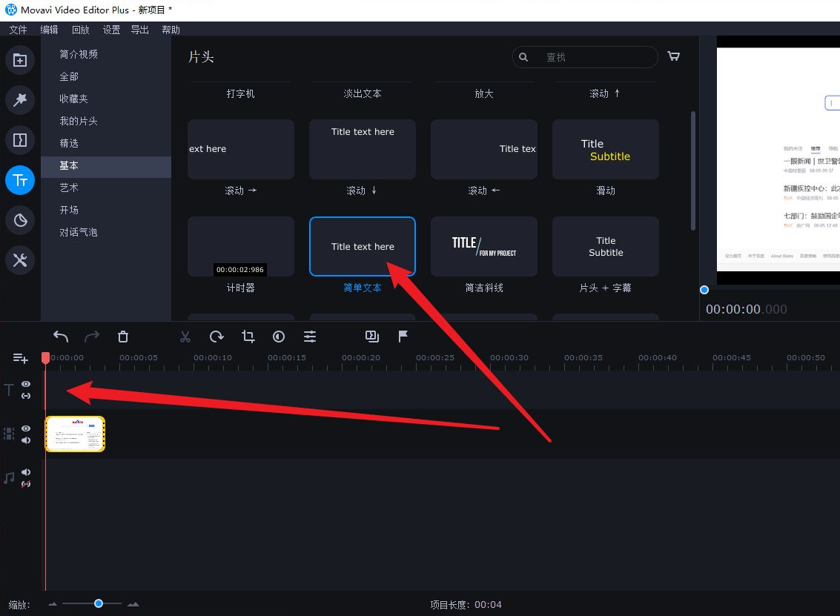This screenshot has height=616, width=840.
Task: Open the 编辑 menu
Action: pyautogui.click(x=49, y=30)
